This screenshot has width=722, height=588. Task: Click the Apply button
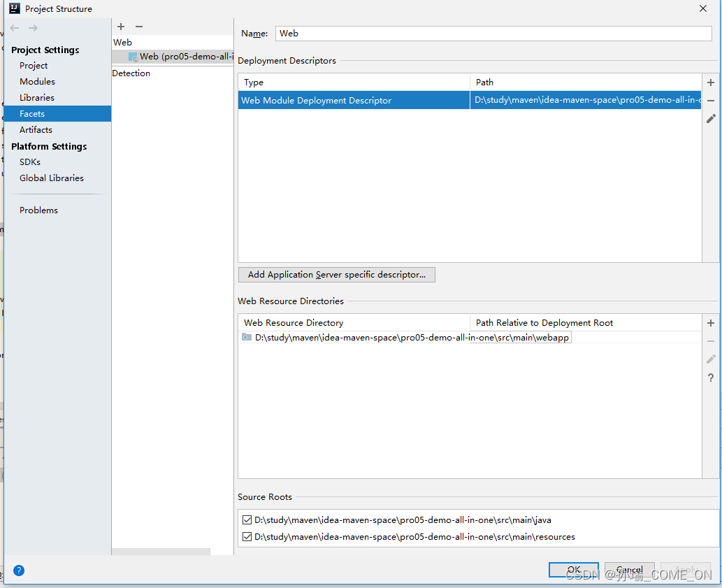tap(686, 570)
